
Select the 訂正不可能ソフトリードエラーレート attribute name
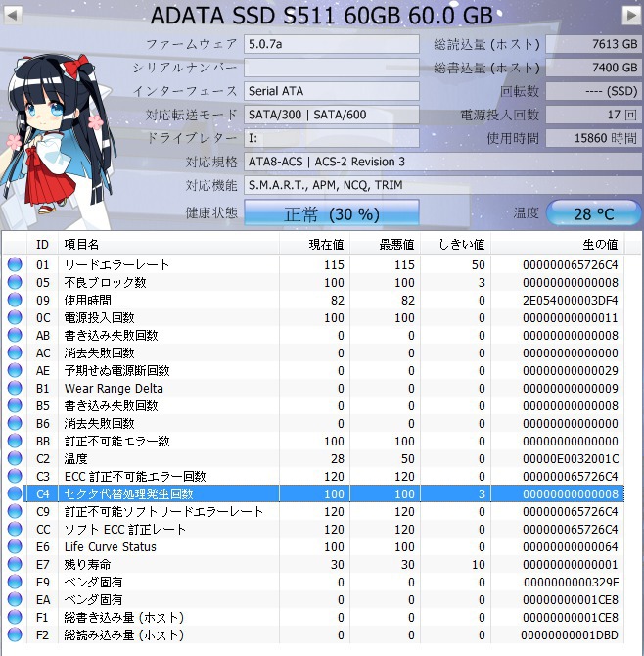point(163,511)
